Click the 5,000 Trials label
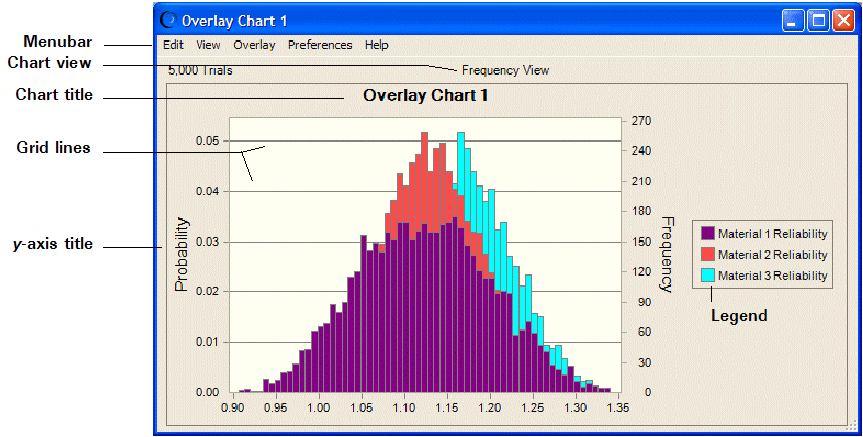The height and width of the screenshot is (437, 863). pos(200,70)
